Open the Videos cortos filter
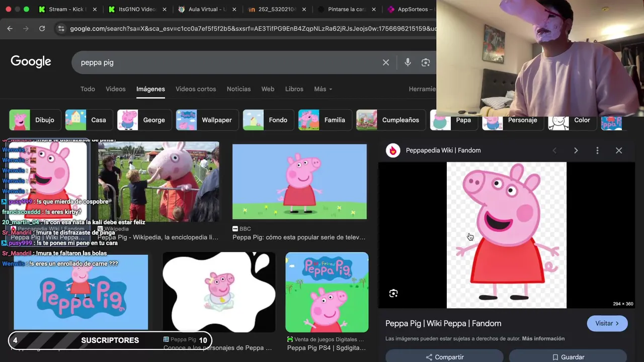644x362 pixels. (x=196, y=89)
